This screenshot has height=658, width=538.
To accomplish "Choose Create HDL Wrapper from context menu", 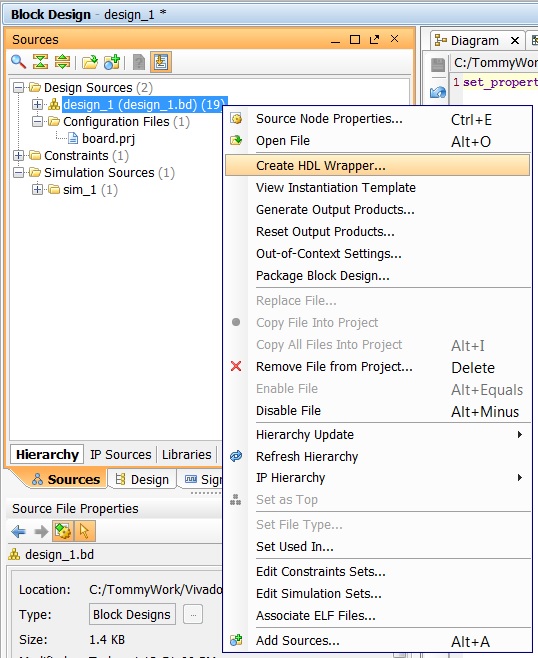I will click(378, 166).
